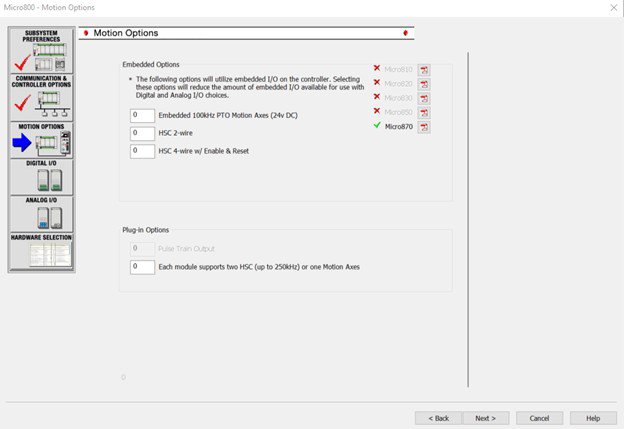
Task: Click the red X next to Micro810
Action: (x=377, y=68)
